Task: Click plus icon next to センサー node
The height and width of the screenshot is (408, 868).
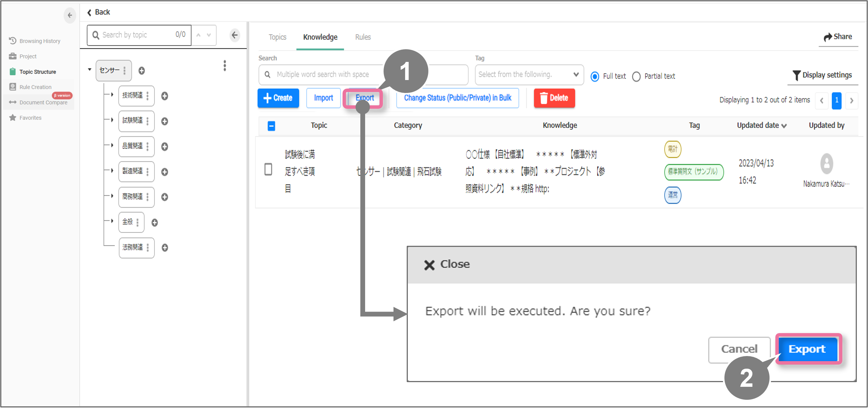Action: 142,70
